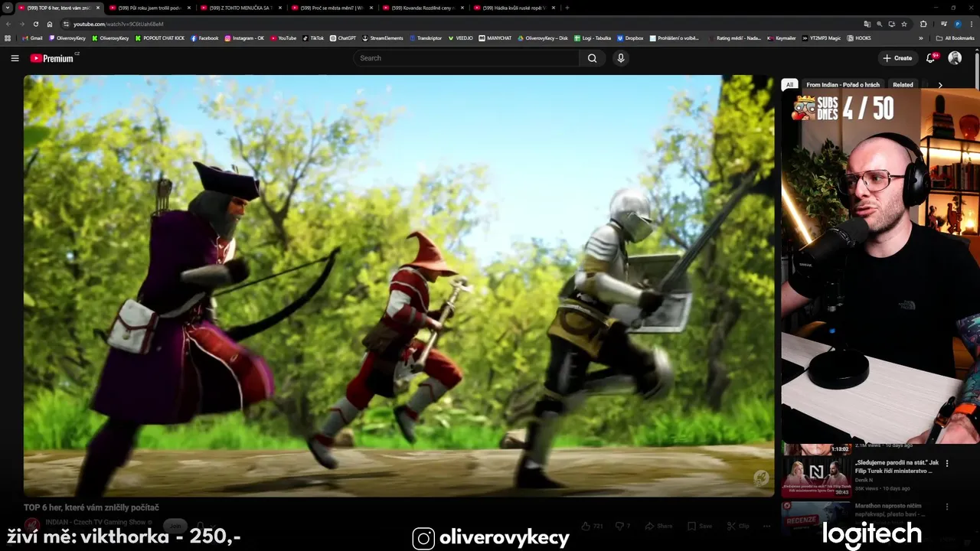Open the Dropbox bookmark

630,38
